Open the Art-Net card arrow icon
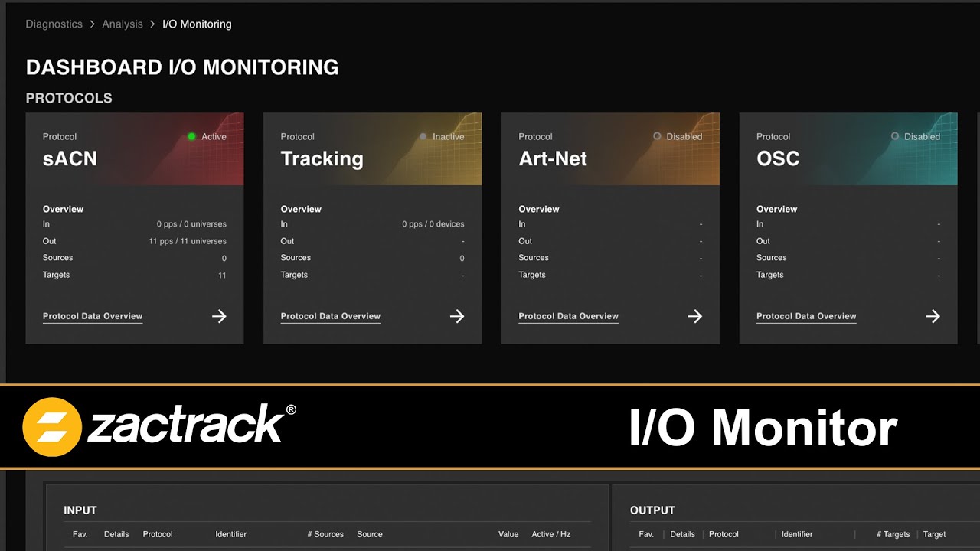Image resolution: width=980 pixels, height=551 pixels. (695, 316)
